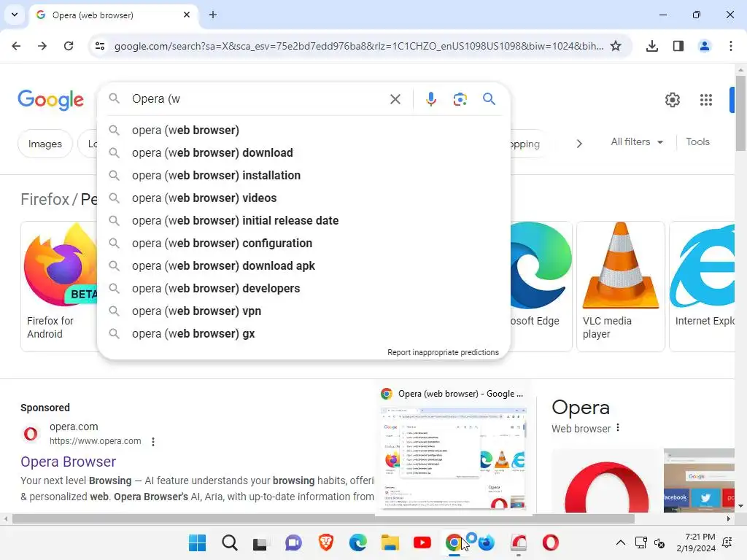Open the Firefox for Android card
The image size is (747, 560).
point(59,286)
